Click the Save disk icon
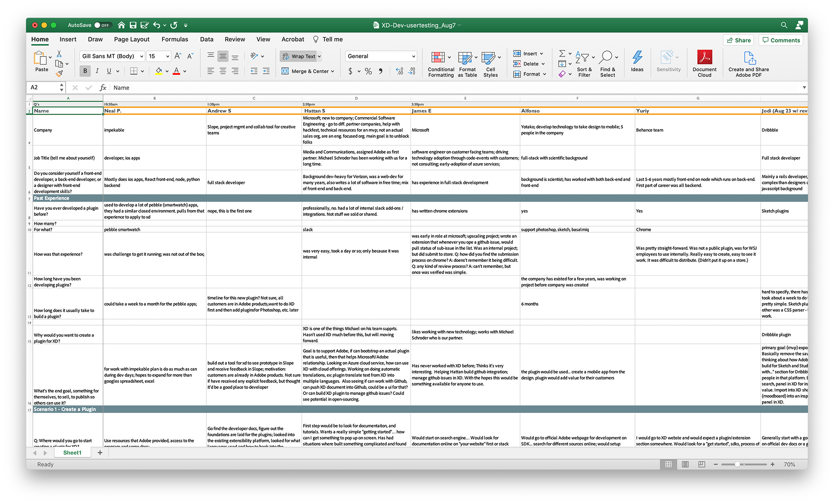Screen dimensions: 834x504 (133, 25)
